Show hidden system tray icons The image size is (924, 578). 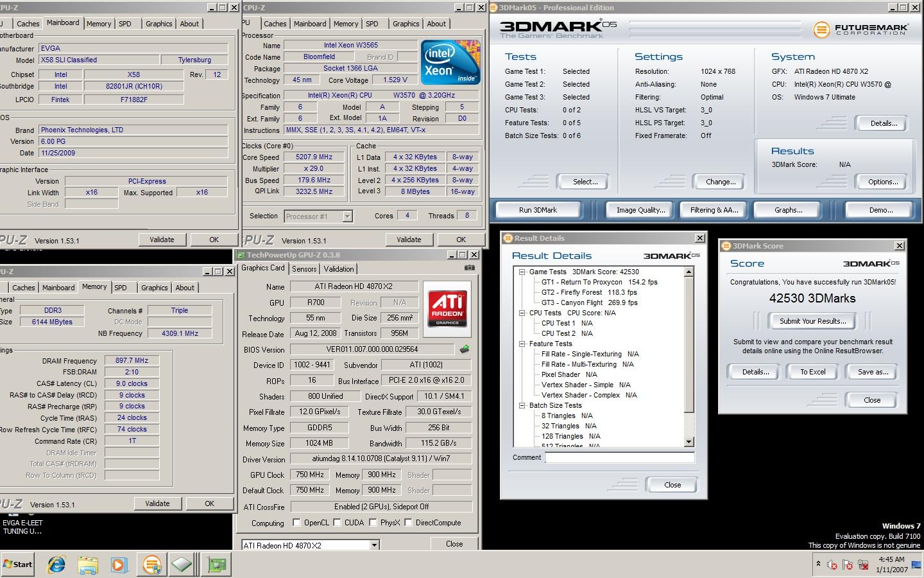click(x=818, y=564)
